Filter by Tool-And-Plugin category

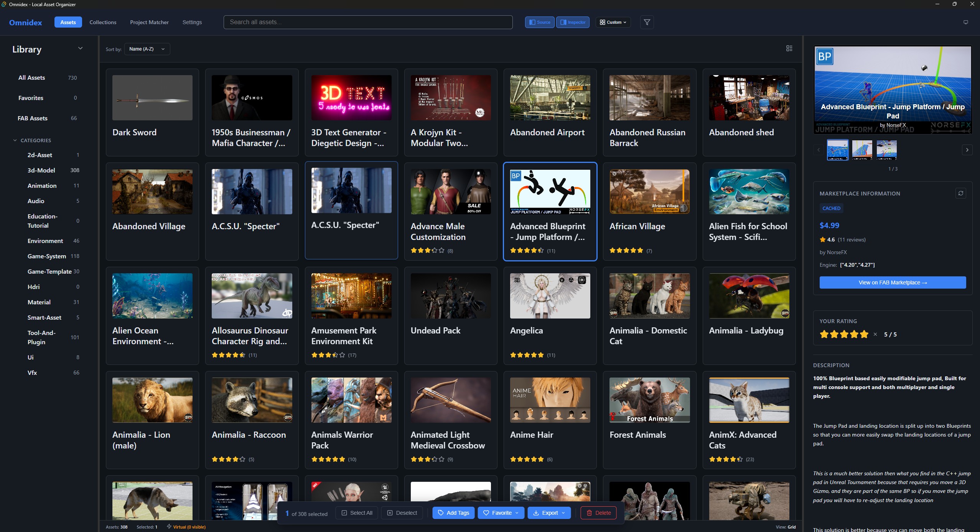(53, 337)
